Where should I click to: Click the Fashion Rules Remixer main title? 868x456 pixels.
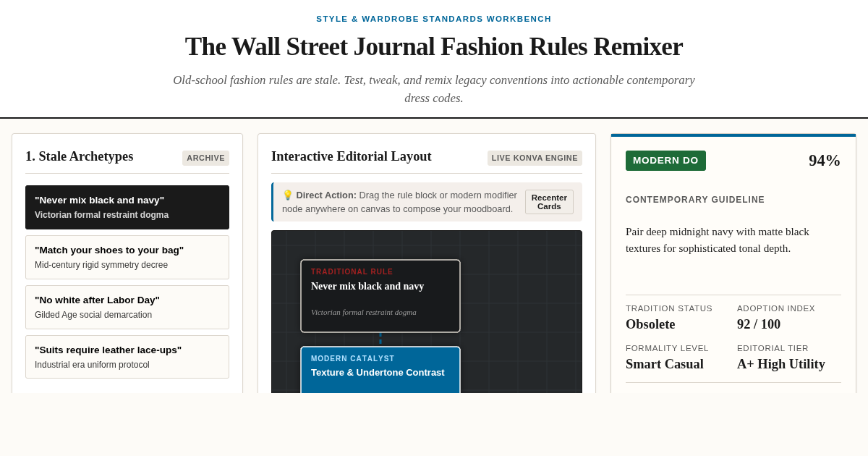click(x=434, y=46)
